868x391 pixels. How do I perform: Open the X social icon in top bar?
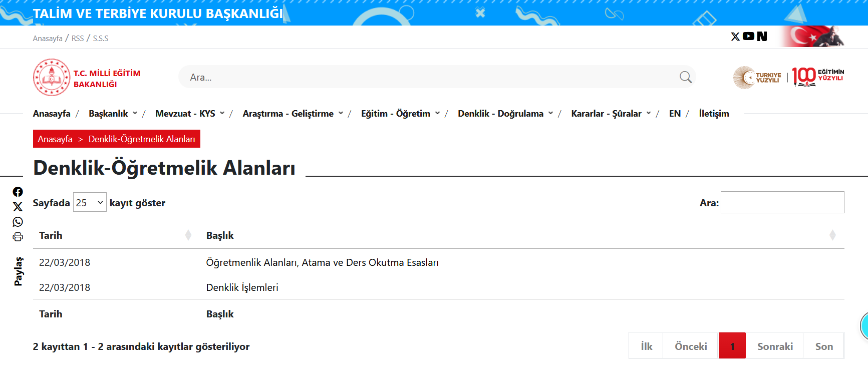pyautogui.click(x=735, y=37)
